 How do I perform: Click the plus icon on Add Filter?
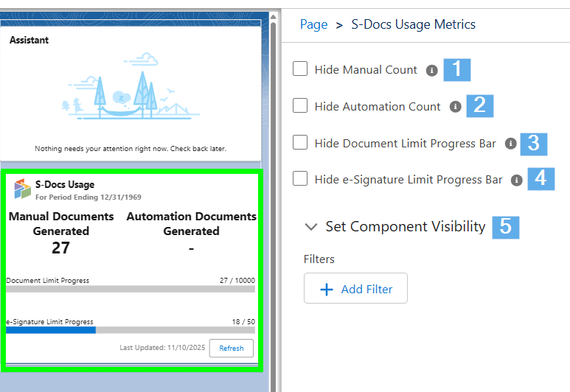click(327, 290)
